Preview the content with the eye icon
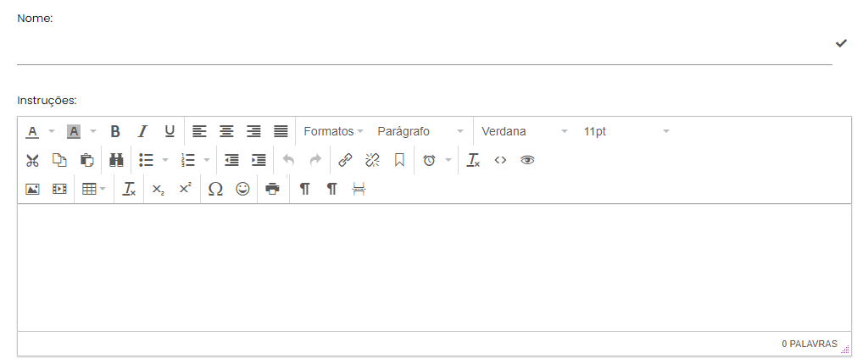The image size is (868, 364). (x=527, y=161)
